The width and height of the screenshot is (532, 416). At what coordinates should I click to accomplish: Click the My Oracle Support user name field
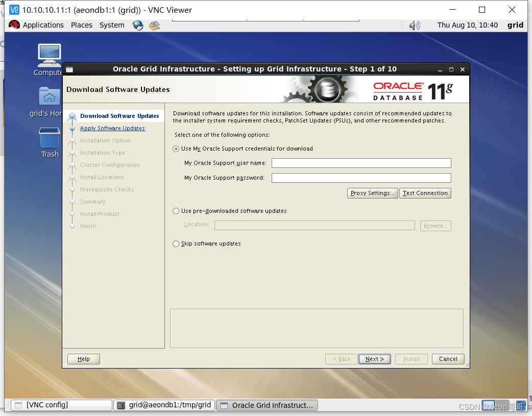click(x=361, y=163)
